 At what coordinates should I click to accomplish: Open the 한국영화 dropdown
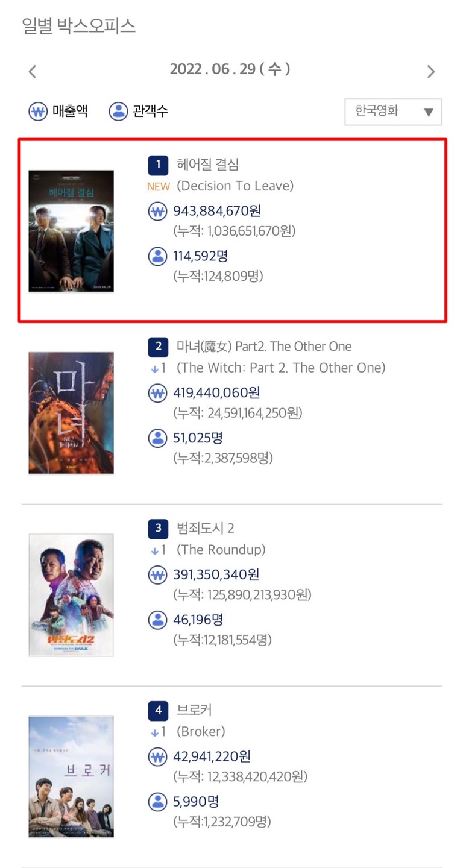click(x=393, y=112)
